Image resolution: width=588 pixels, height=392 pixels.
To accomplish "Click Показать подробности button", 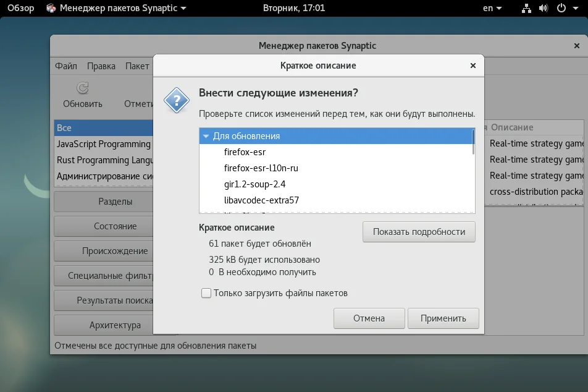I will [419, 232].
